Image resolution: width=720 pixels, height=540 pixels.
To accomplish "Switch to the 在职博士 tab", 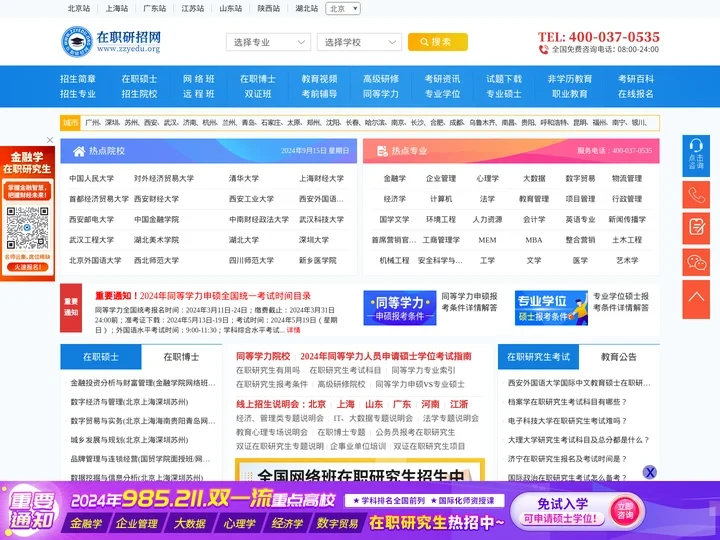I will click(x=181, y=357).
